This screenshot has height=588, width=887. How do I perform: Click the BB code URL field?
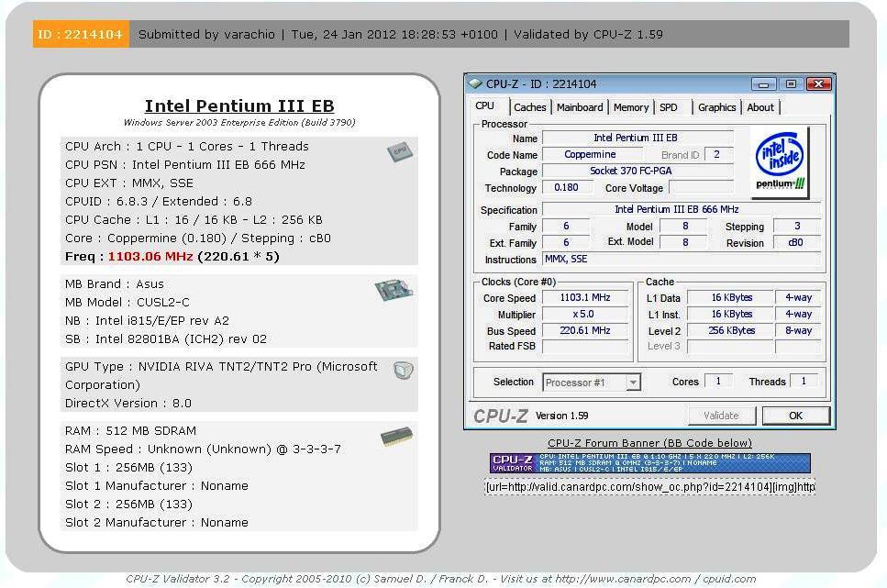(x=650, y=487)
